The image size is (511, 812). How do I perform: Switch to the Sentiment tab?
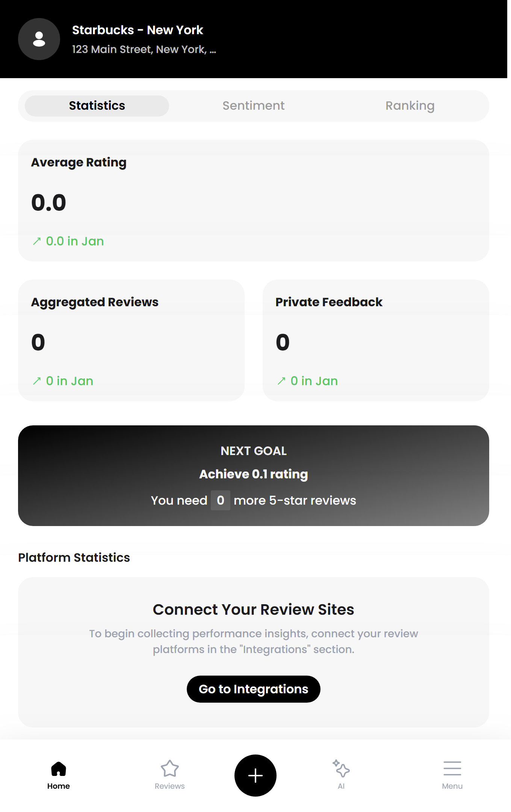click(254, 106)
